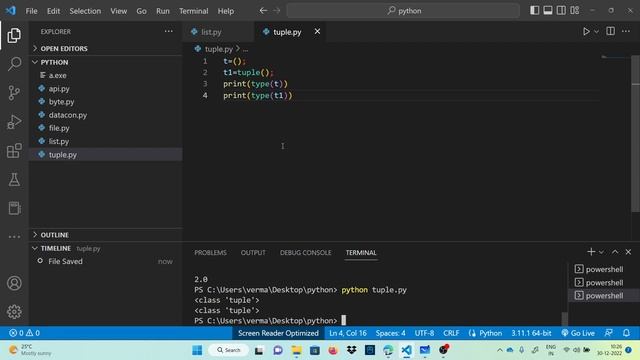This screenshot has height=360, width=640.
Task: Toggle the bottom panel layout icon
Action: pyautogui.click(x=548, y=11)
